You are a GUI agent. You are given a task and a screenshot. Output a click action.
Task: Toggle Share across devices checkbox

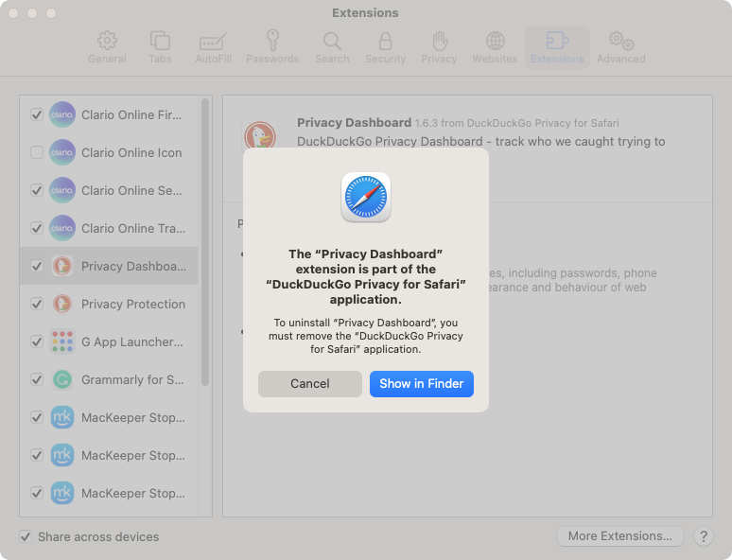tap(26, 536)
